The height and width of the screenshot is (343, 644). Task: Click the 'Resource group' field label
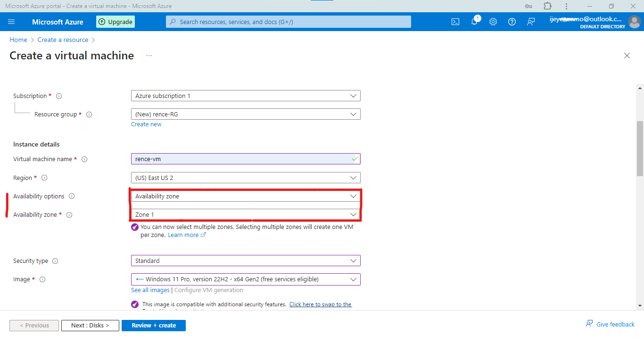(56, 114)
